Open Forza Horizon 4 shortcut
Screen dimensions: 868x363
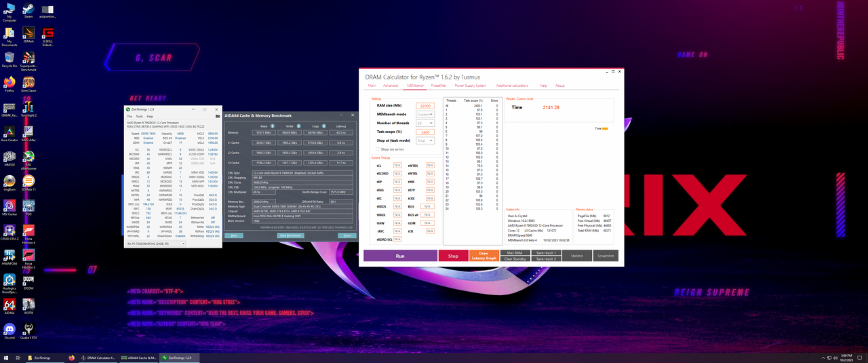[28, 233]
